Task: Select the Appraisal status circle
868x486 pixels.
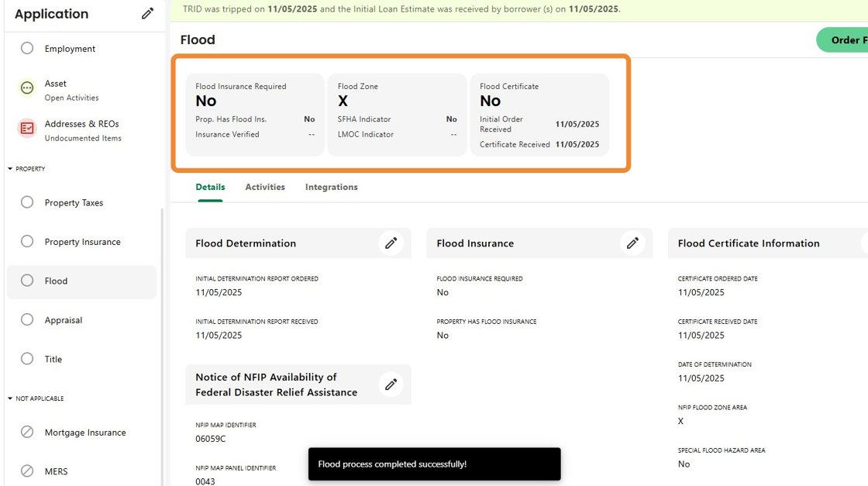Action: [27, 319]
